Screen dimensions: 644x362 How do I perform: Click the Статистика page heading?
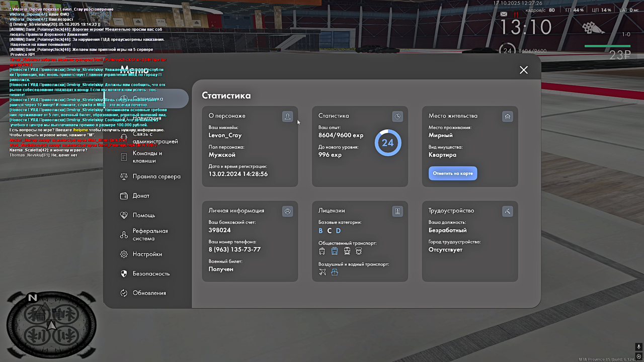coord(226,96)
